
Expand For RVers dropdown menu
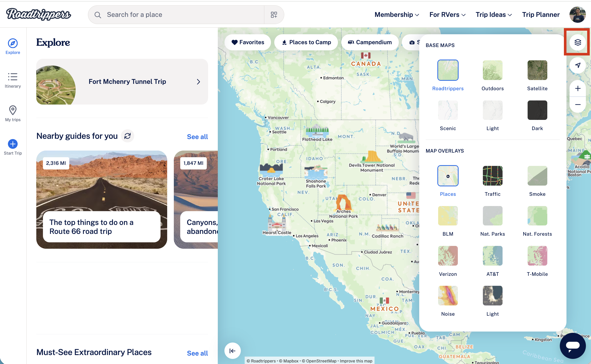click(447, 15)
